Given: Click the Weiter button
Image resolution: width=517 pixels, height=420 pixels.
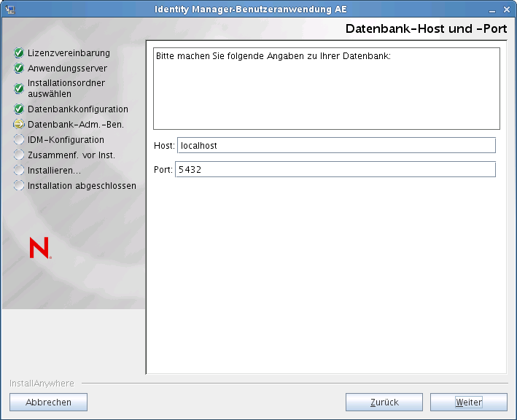Looking at the screenshot, I should pos(469,402).
